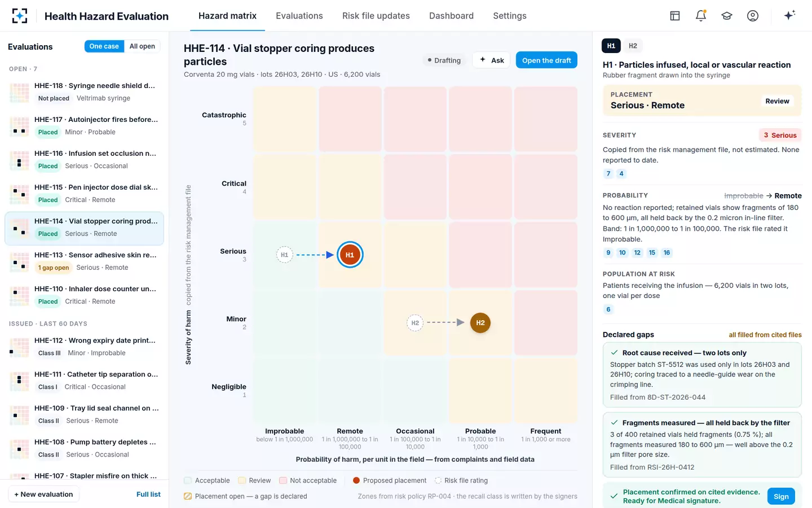Open the notifications bell icon
Screen dimensions: 812x508
pos(701,16)
